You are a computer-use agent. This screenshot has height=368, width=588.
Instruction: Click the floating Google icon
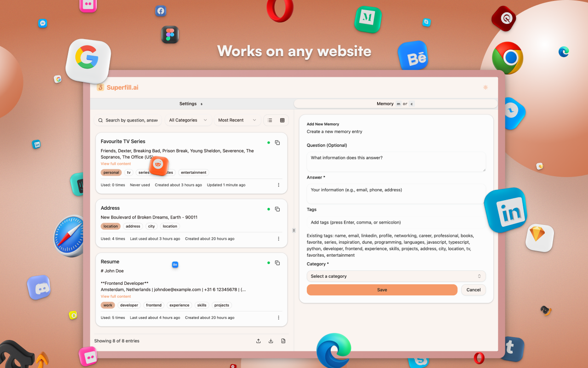88,61
